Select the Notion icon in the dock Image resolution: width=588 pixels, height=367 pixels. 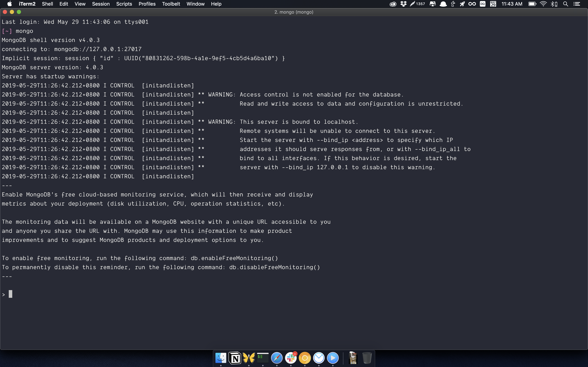coord(234,358)
